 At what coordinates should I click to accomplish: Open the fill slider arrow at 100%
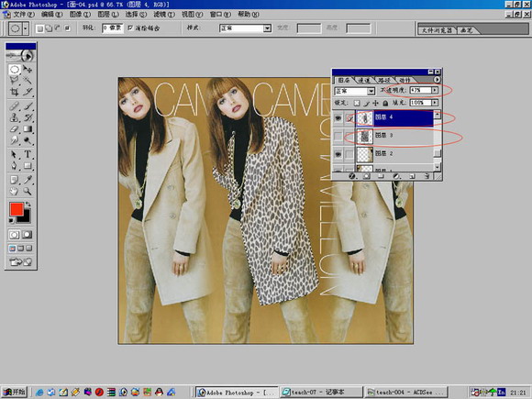click(435, 103)
